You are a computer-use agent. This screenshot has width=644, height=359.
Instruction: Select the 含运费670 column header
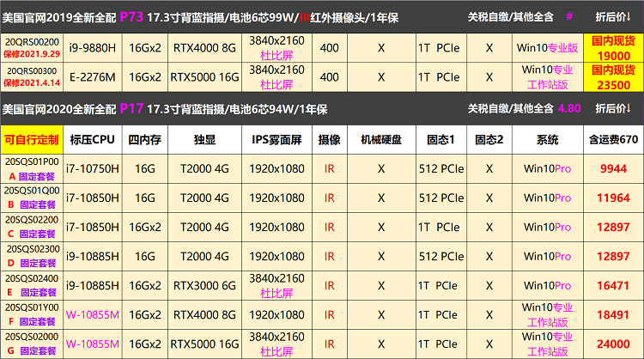[x=613, y=140]
